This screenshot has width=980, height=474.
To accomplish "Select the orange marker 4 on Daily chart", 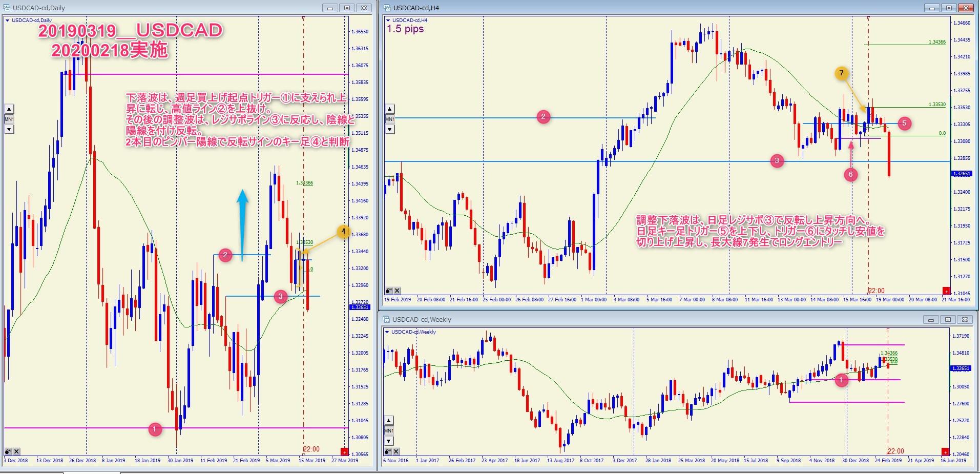I will click(x=344, y=232).
